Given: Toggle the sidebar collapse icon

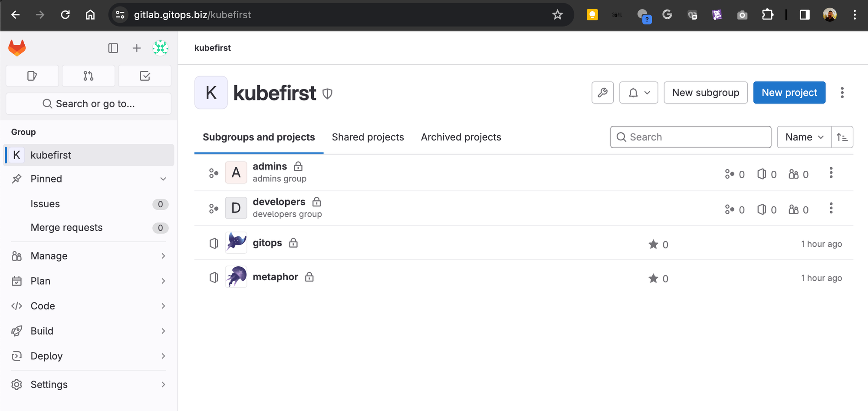Looking at the screenshot, I should click(x=113, y=48).
